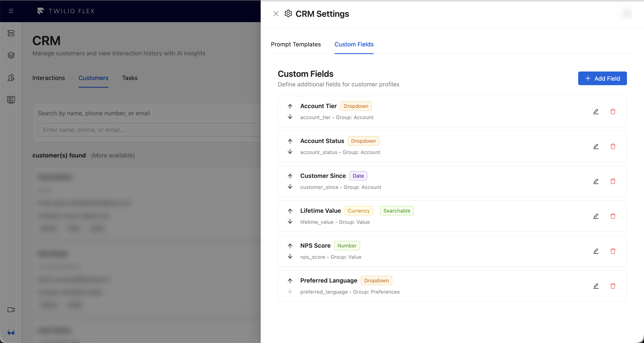Screen dimensions: 644x343
Task: Delete the Account Status field
Action: pos(613,146)
